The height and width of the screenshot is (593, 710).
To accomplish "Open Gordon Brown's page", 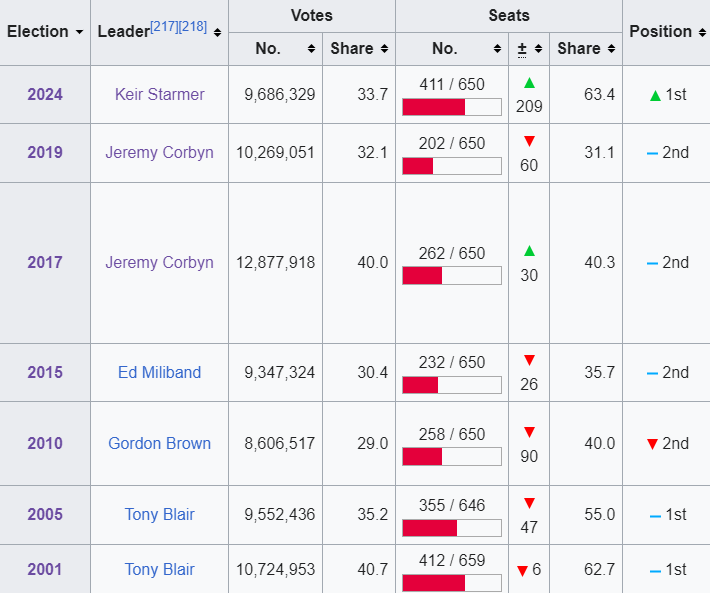I will coord(159,444).
